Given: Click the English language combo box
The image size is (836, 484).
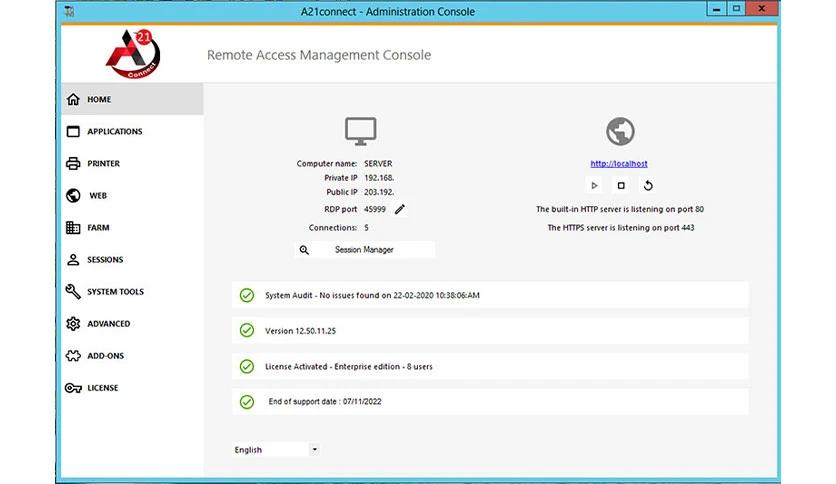Looking at the screenshot, I should (276, 449).
